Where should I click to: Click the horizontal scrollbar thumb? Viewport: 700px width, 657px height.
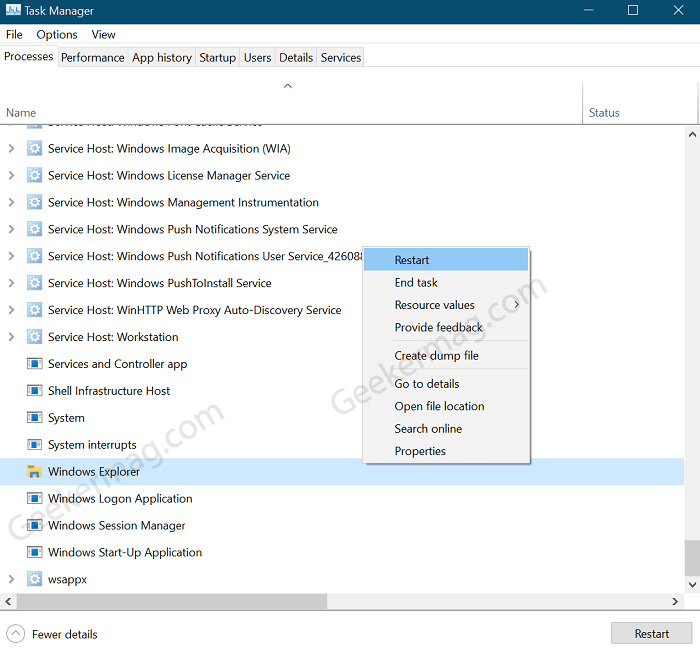[172, 601]
